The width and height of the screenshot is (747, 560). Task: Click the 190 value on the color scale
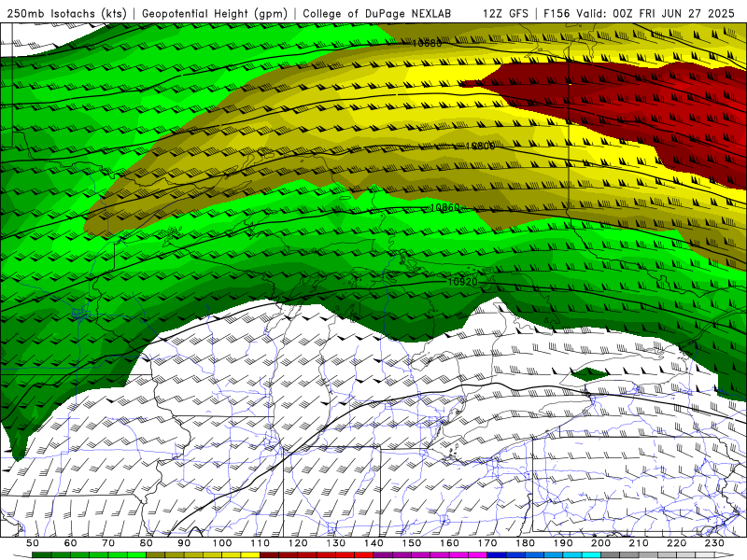pos(563,543)
